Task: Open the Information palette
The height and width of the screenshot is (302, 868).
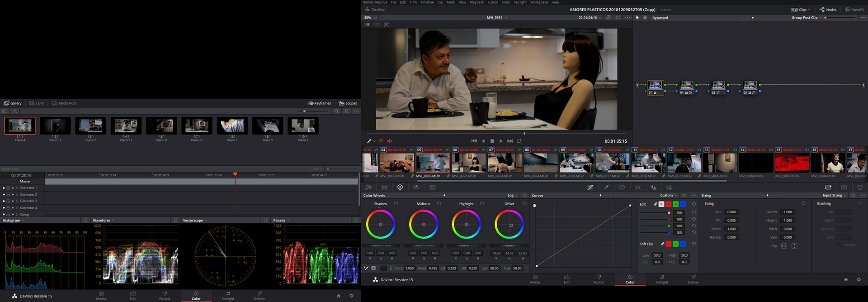Action: click(860, 187)
